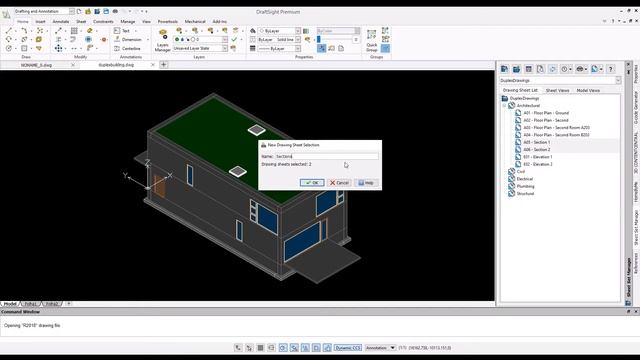Add a new sheet next to Folha2

tap(69, 304)
